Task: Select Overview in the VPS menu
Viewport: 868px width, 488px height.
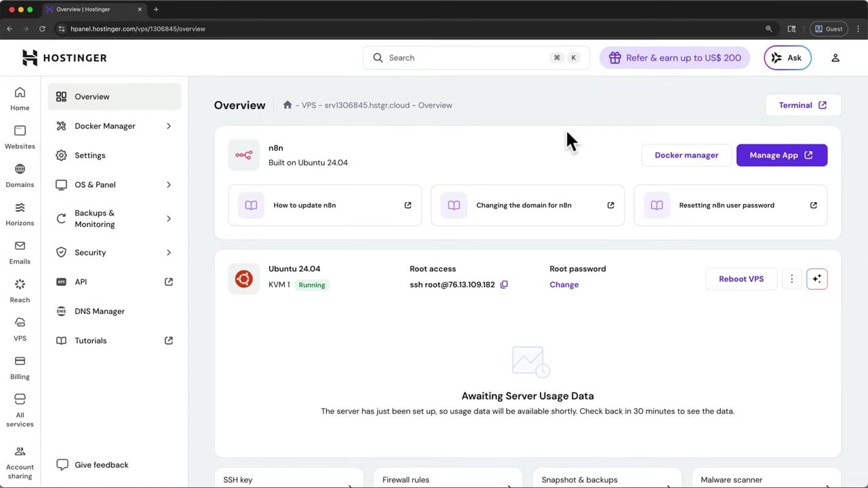Action: pos(115,96)
